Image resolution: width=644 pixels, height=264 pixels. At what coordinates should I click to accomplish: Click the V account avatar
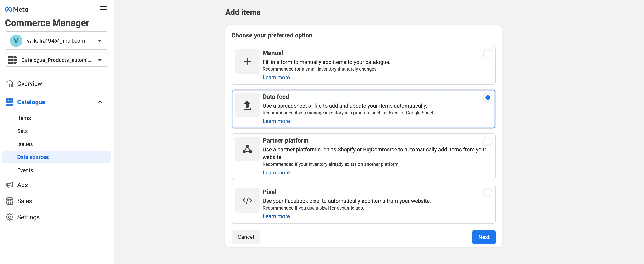(x=16, y=41)
